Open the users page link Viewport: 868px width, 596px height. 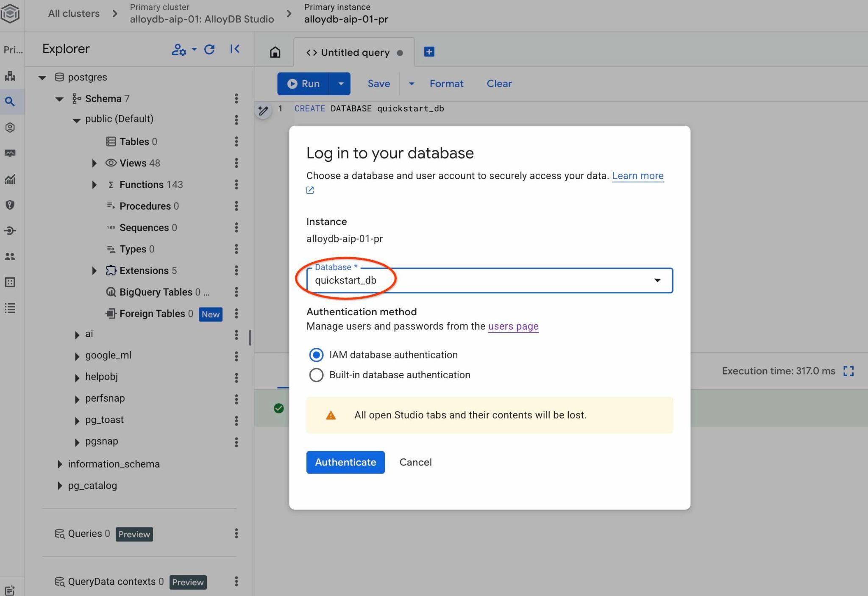click(x=513, y=326)
